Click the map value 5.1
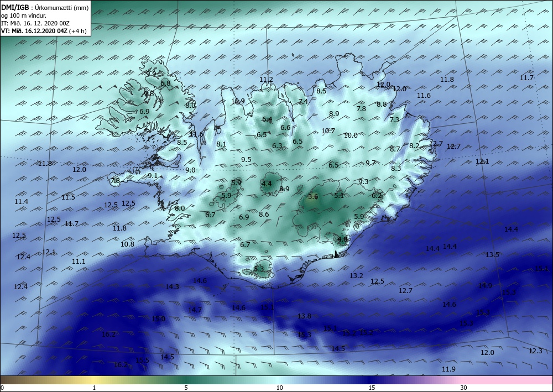Screen dimensions: 553x392 tap(339, 195)
